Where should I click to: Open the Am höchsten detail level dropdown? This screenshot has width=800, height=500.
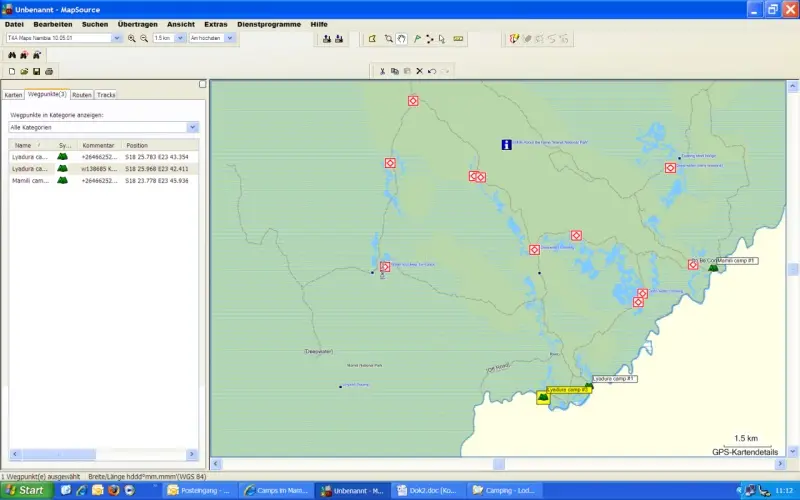click(x=230, y=38)
